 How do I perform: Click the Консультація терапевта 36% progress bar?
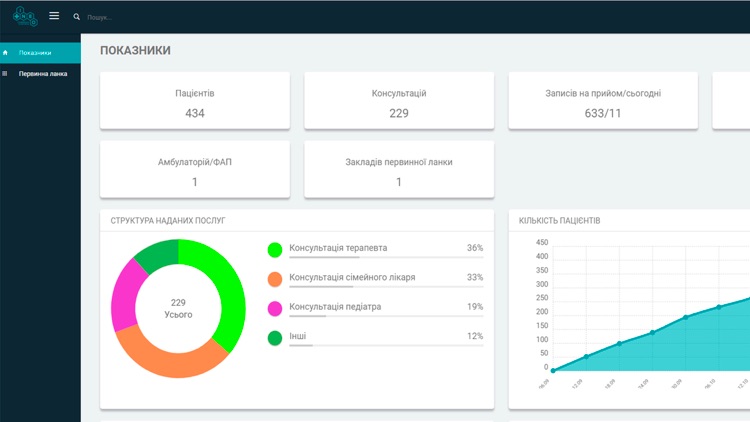pos(386,257)
